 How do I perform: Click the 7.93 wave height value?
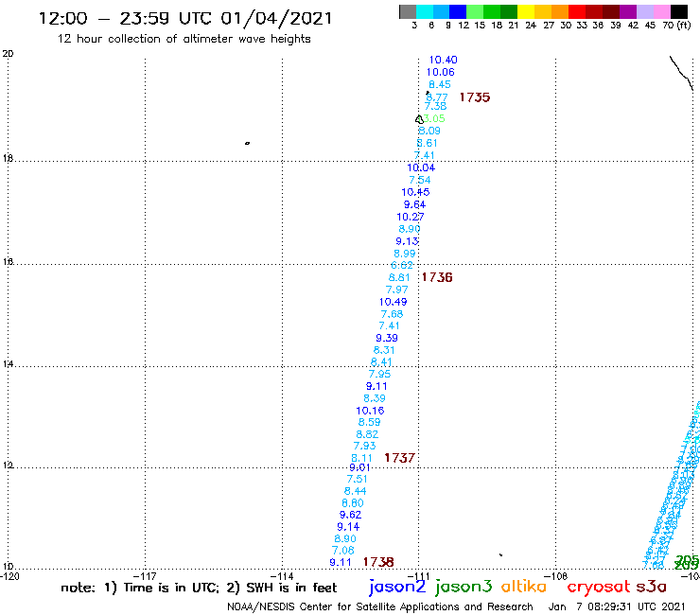tap(364, 447)
